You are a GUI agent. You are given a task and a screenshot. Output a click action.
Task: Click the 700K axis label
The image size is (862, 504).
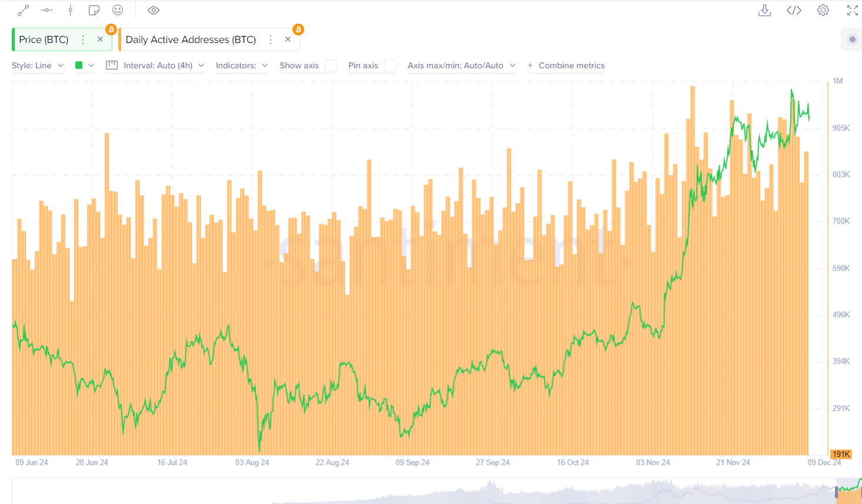point(841,221)
